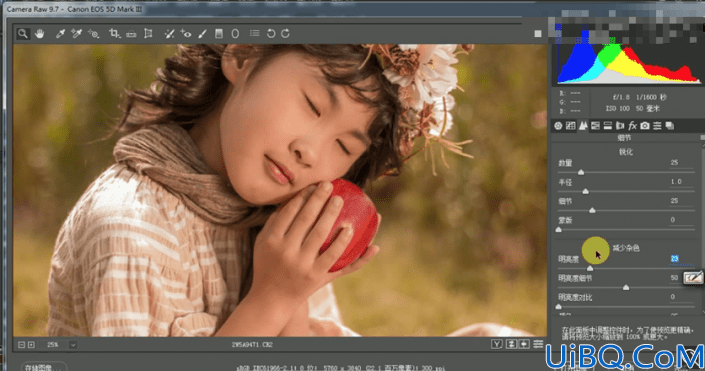Select the Hand tool
Image resolution: width=705 pixels, height=371 pixels.
pyautogui.click(x=40, y=34)
